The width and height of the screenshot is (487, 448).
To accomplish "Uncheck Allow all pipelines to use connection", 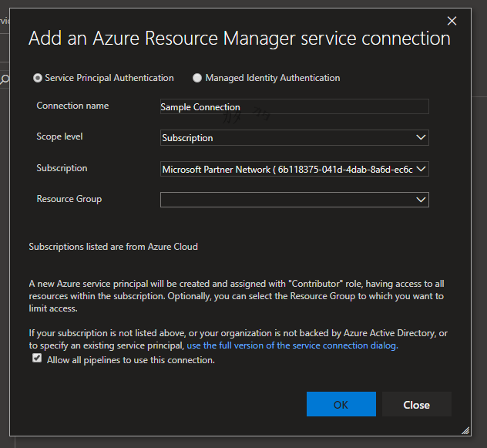I will [37, 359].
